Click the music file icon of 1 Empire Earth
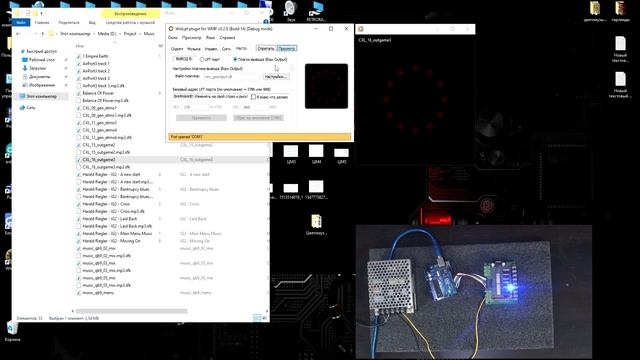This screenshot has height=360, width=640. click(x=79, y=56)
